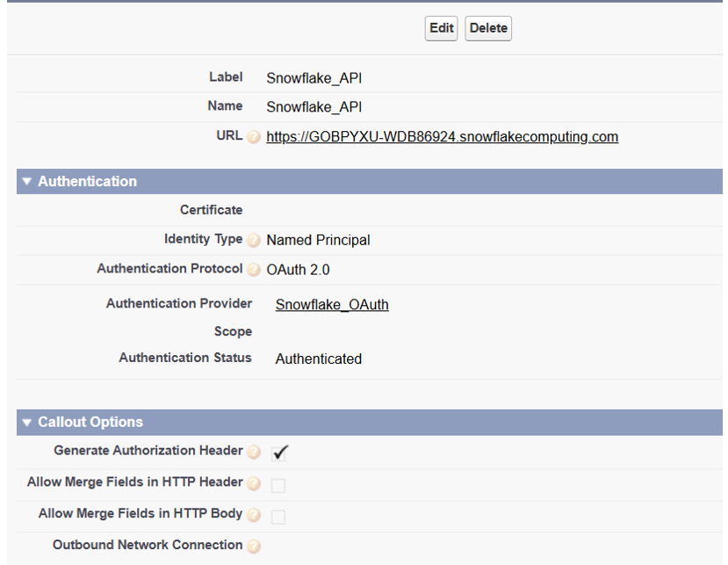Click help icon for Merge Fields in HTTP Body
Image resolution: width=728 pixels, height=565 pixels.
(x=254, y=515)
